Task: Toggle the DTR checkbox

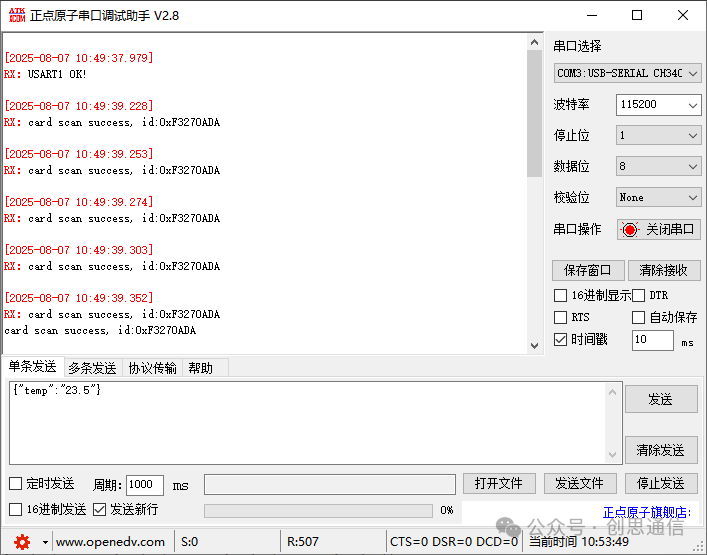Action: [638, 296]
